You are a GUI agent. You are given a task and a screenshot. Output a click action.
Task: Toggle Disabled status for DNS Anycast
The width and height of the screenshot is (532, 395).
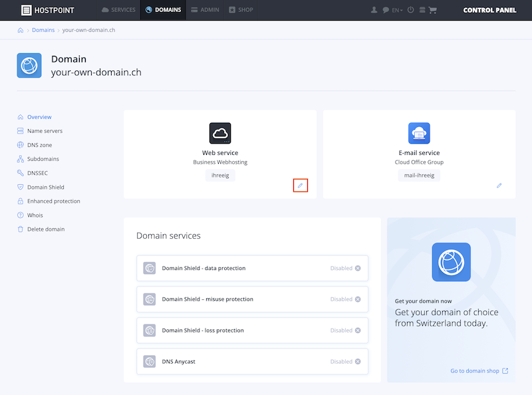click(x=345, y=362)
